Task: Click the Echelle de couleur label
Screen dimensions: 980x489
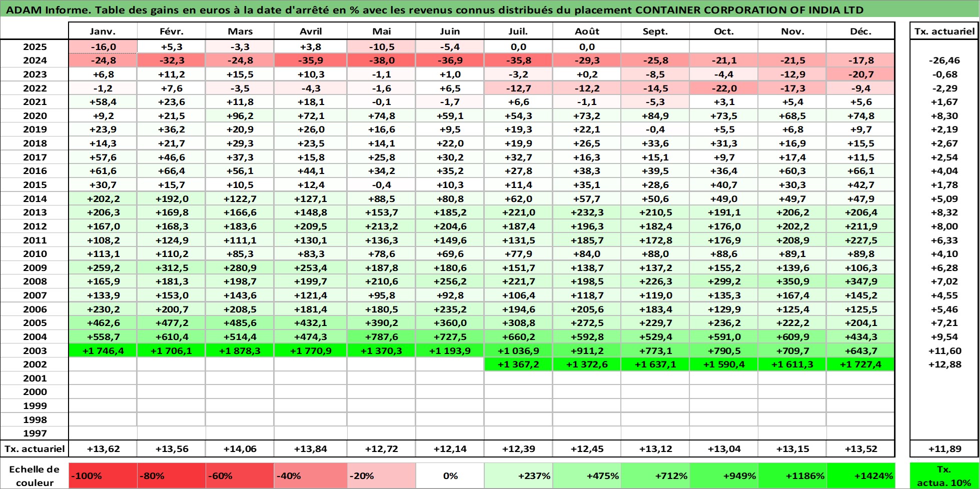Action: [x=35, y=476]
